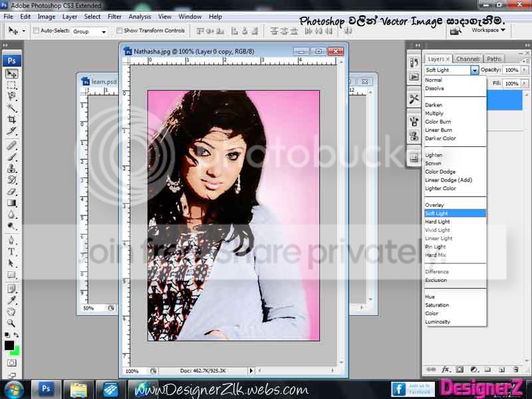This screenshot has height=399, width=532.
Task: Click the black foreground color swatch
Action: point(9,345)
